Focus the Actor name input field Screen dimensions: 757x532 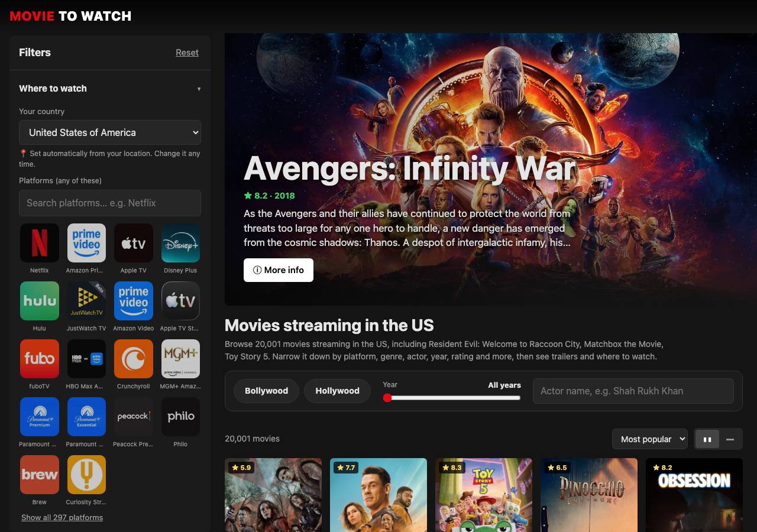point(633,391)
